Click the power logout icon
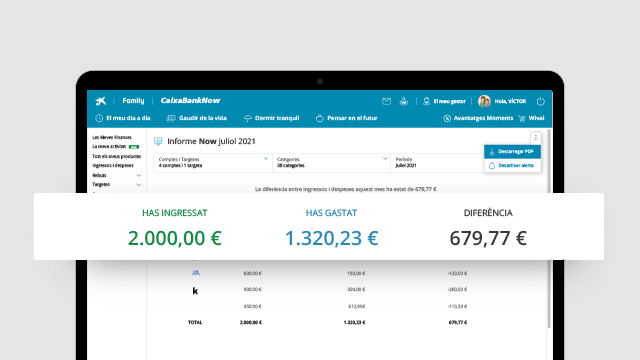 click(540, 101)
